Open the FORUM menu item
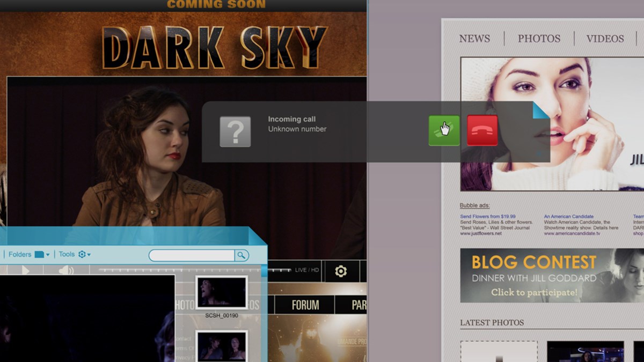This screenshot has width=644, height=362. click(305, 305)
